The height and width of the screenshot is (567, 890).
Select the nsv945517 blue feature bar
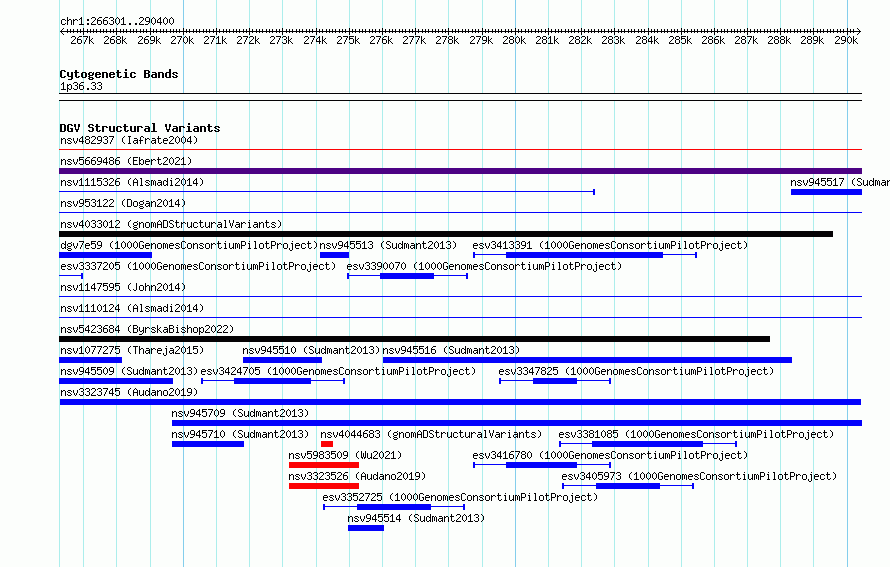point(826,192)
